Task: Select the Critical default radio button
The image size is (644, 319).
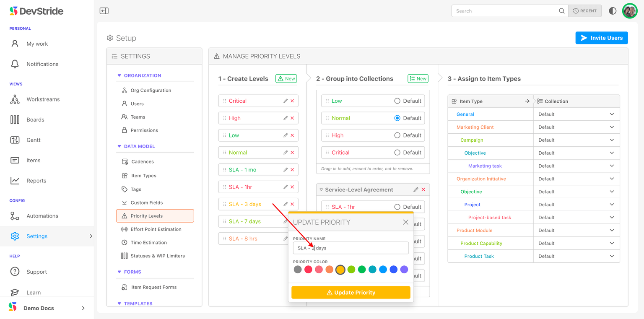Action: [x=397, y=153]
